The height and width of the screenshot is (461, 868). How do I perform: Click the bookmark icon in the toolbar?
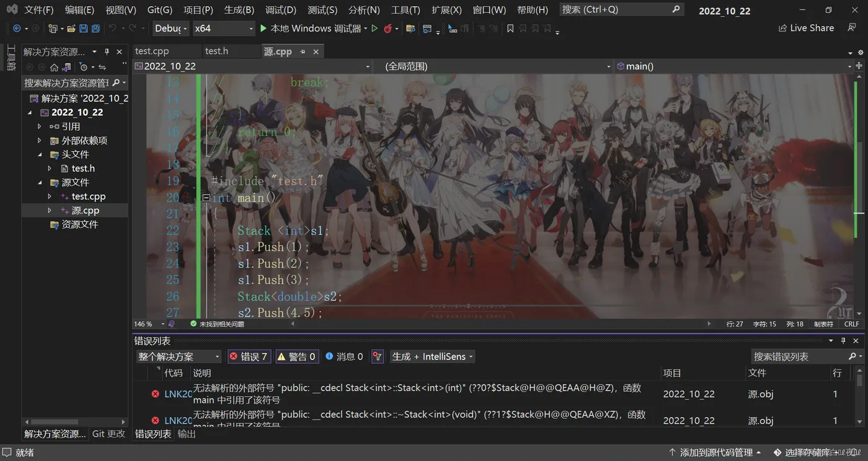coord(510,29)
